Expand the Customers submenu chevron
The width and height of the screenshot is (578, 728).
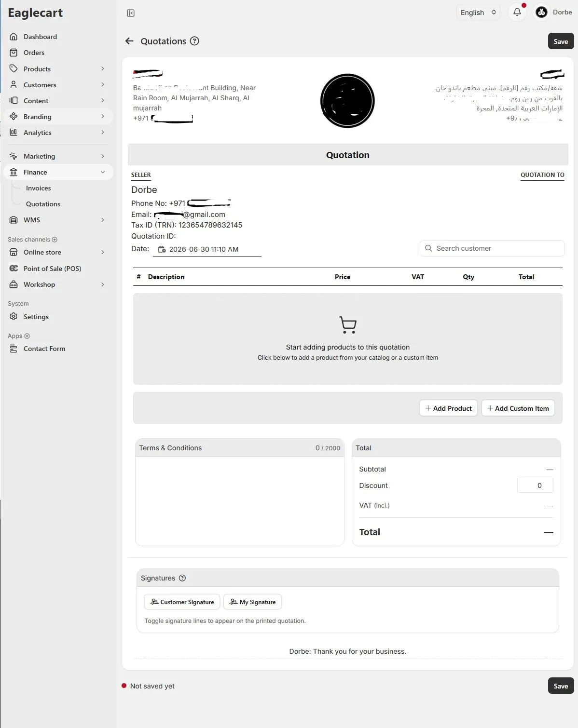click(x=103, y=84)
